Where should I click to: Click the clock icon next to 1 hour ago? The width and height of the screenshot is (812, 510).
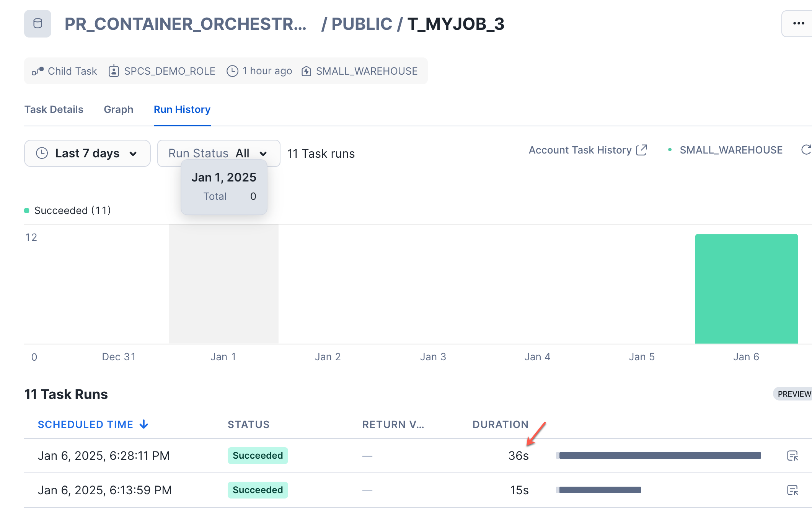232,71
